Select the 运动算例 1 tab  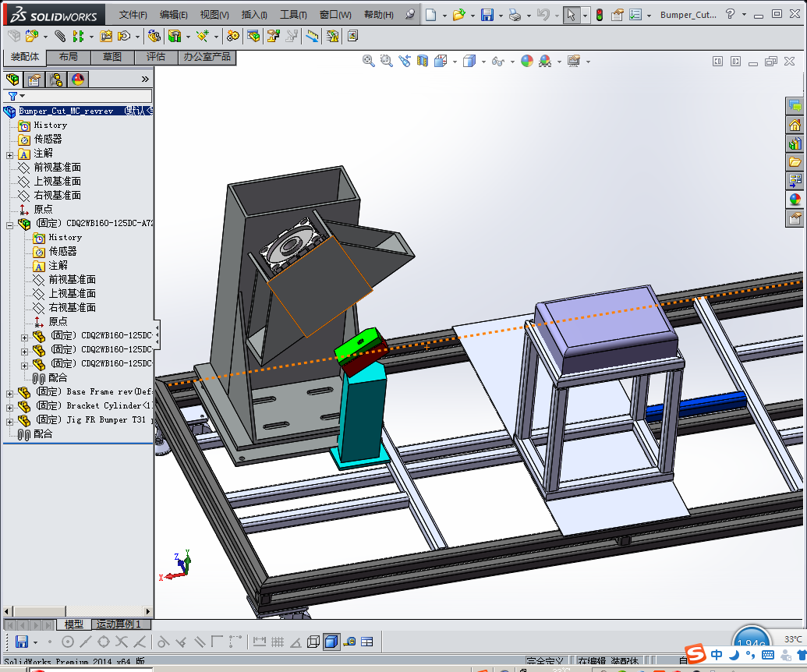[x=122, y=624]
